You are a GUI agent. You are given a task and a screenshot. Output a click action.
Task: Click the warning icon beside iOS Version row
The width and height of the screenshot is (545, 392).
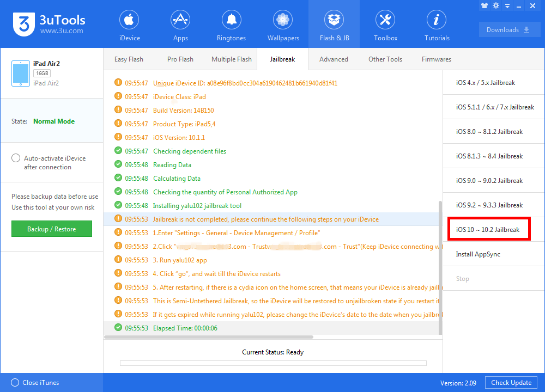point(118,137)
